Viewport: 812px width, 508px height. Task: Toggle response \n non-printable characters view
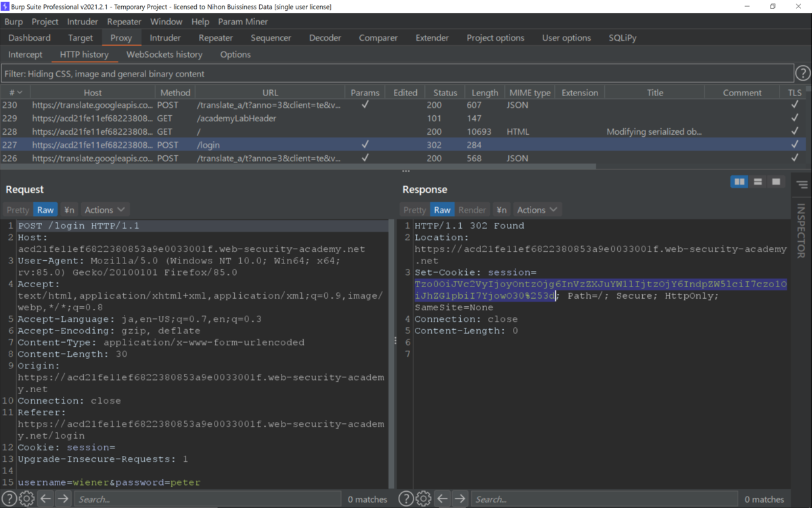(501, 210)
